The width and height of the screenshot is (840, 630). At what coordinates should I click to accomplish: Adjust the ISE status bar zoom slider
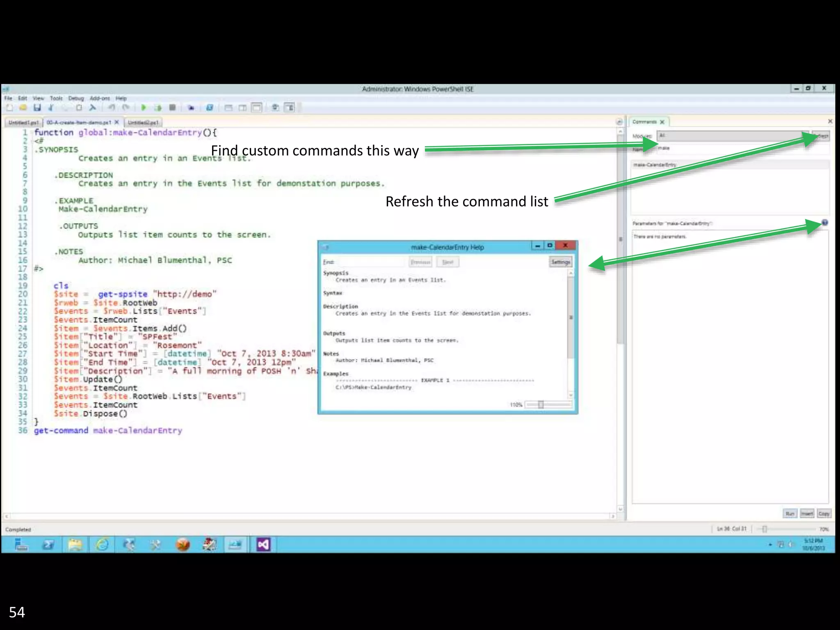coord(786,529)
